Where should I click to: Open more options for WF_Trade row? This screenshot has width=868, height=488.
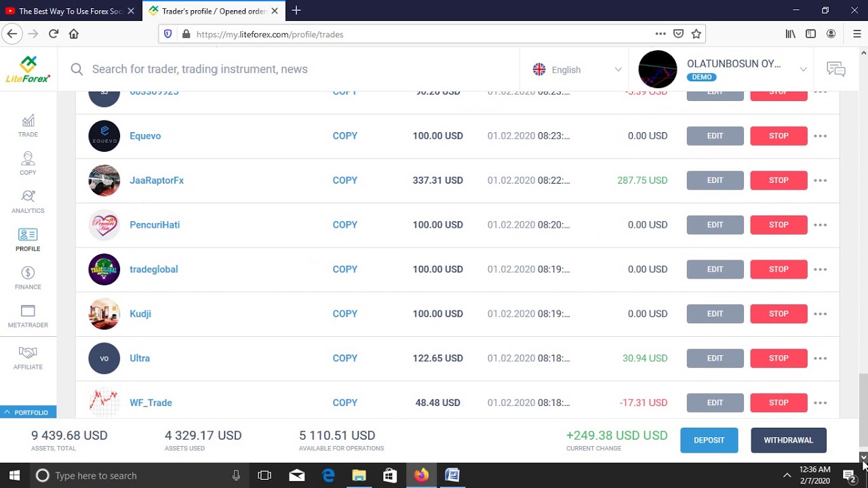[821, 403]
